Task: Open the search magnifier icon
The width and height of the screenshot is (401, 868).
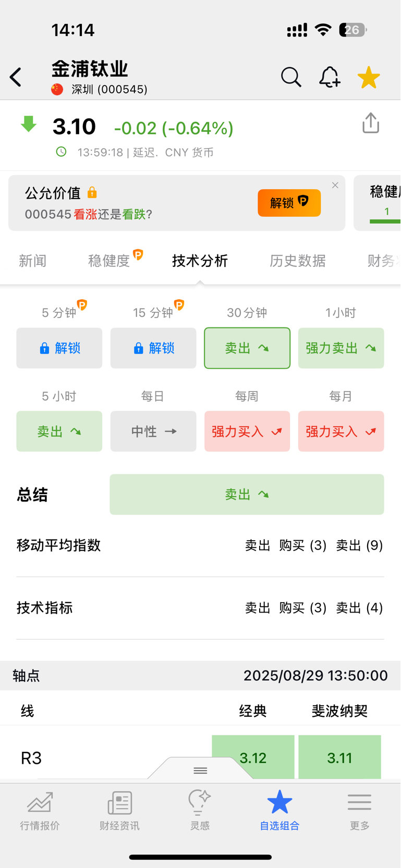Action: pyautogui.click(x=291, y=77)
